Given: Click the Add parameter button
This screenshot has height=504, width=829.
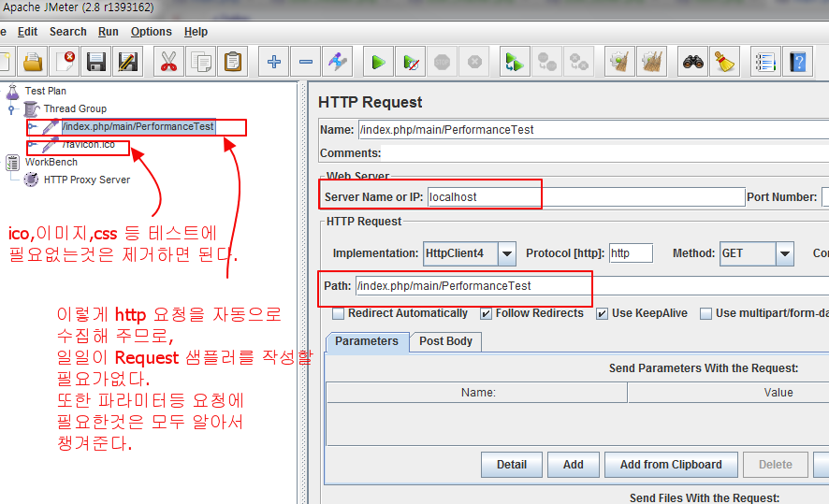Looking at the screenshot, I should (x=574, y=465).
